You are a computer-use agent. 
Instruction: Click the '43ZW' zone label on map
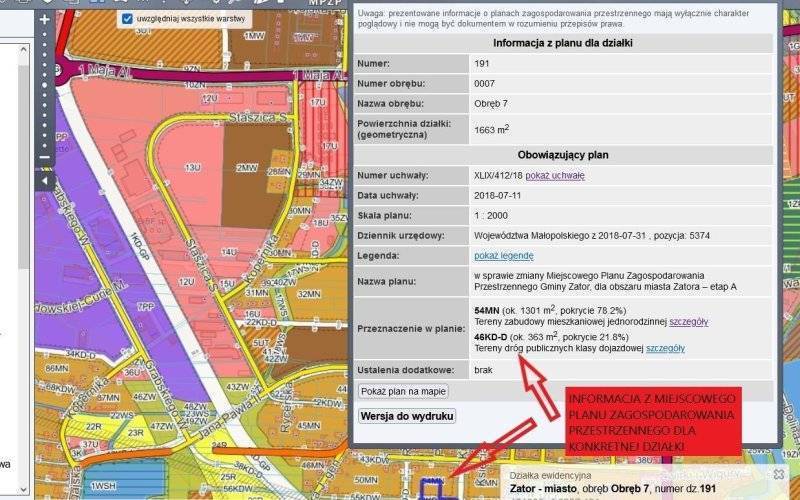[x=238, y=387]
